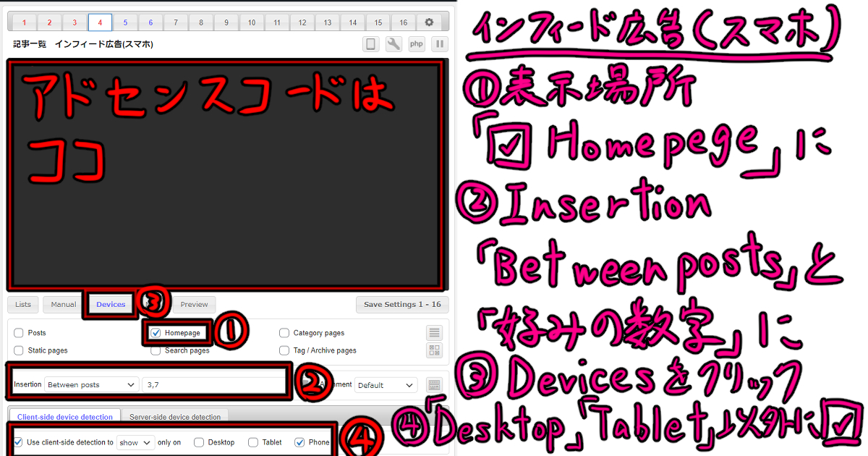The width and height of the screenshot is (868, 456).
Task: Open the insertion positions icon near Alignment
Action: point(434,384)
